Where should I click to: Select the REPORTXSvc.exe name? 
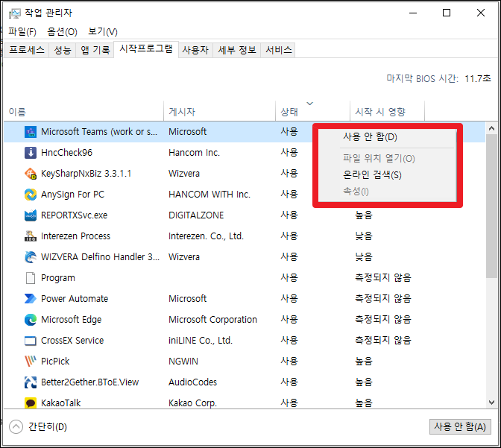pos(74,215)
